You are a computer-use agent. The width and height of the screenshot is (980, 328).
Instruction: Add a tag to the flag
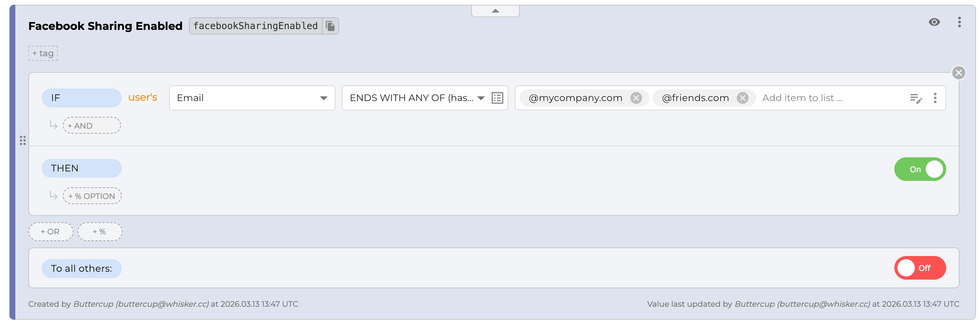pyautogui.click(x=43, y=53)
